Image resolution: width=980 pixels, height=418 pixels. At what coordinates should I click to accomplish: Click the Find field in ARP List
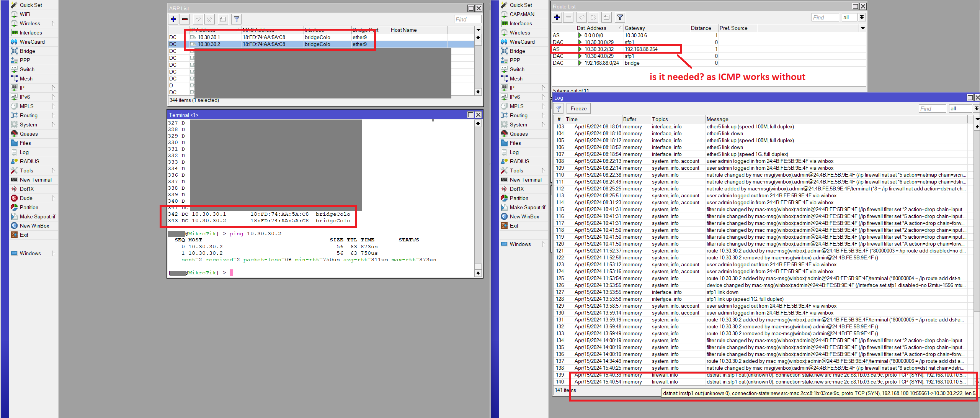467,19
